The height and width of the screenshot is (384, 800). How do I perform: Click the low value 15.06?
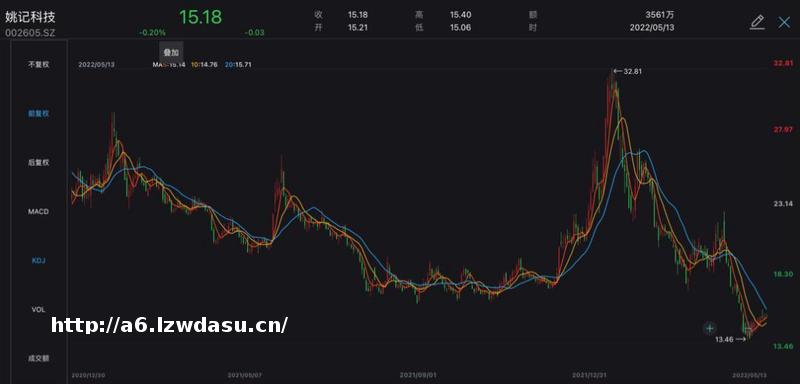(x=460, y=28)
